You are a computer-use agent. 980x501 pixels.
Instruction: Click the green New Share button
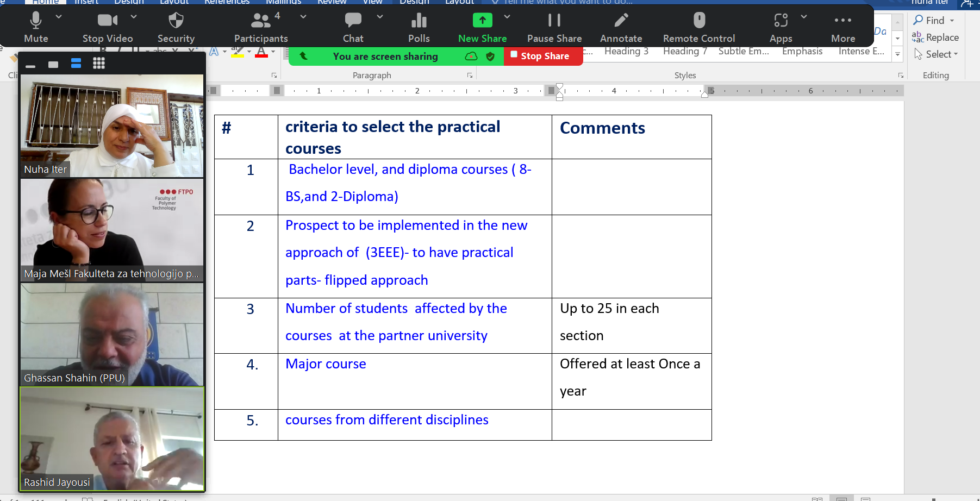pyautogui.click(x=483, y=27)
